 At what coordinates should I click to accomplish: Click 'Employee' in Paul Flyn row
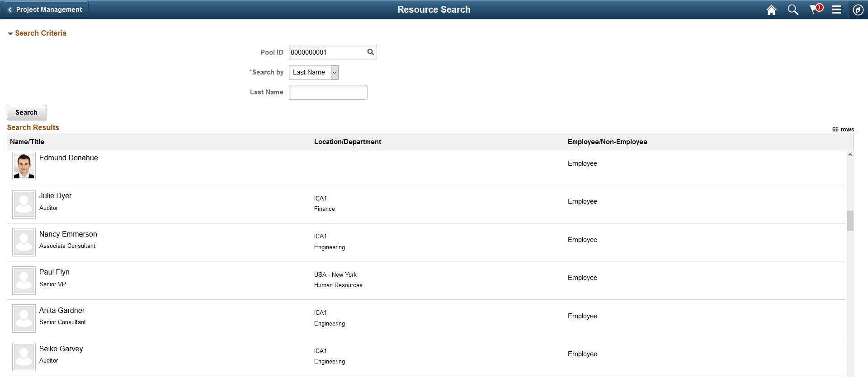(x=582, y=278)
